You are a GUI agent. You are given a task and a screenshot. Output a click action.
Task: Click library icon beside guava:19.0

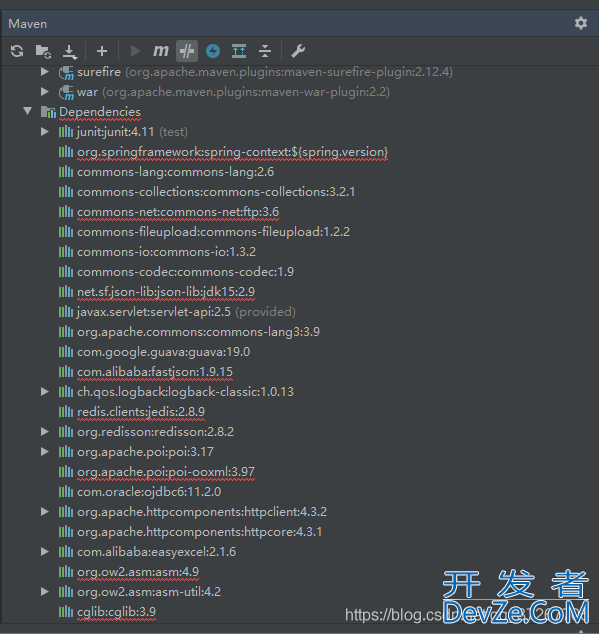point(66,351)
